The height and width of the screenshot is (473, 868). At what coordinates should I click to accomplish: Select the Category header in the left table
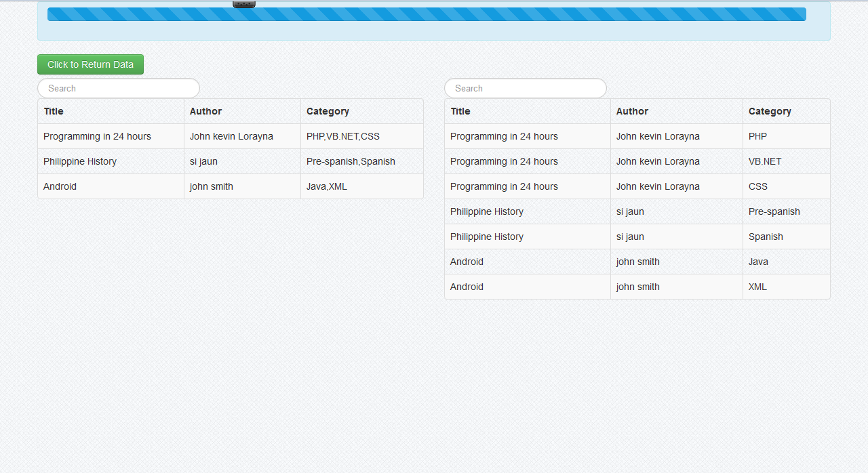pos(328,111)
